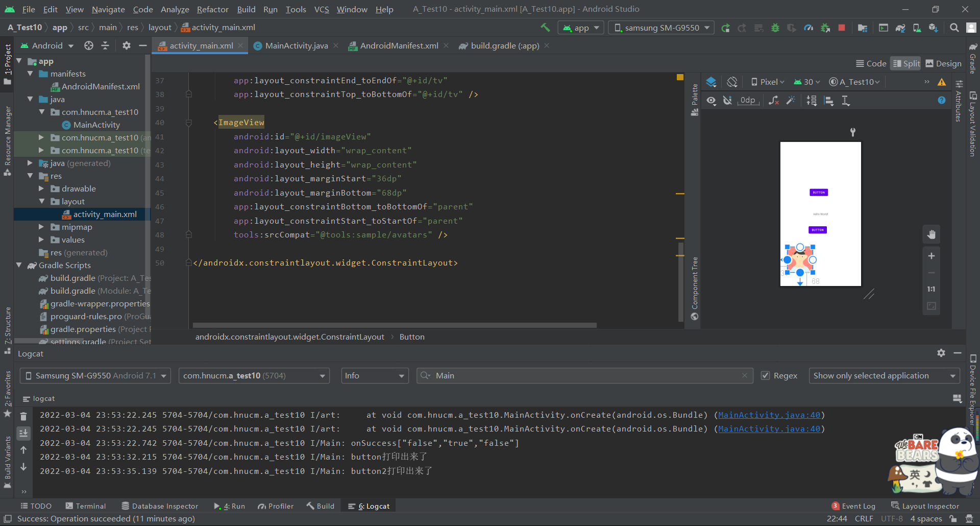This screenshot has height=526, width=980.
Task: Switch to AndroidManifest.xml tab
Action: (x=399, y=45)
